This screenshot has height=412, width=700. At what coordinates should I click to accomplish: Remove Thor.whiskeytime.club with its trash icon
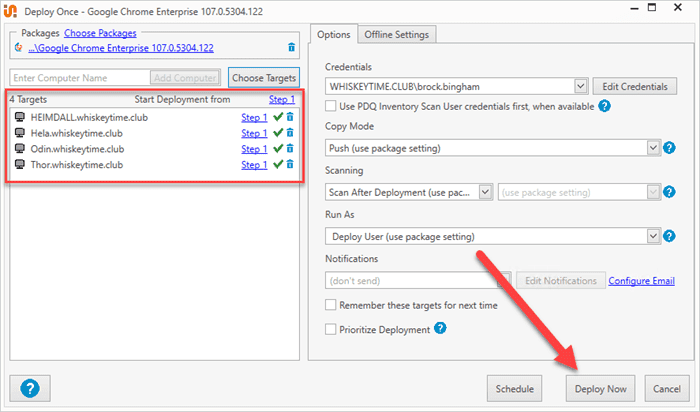coord(290,164)
